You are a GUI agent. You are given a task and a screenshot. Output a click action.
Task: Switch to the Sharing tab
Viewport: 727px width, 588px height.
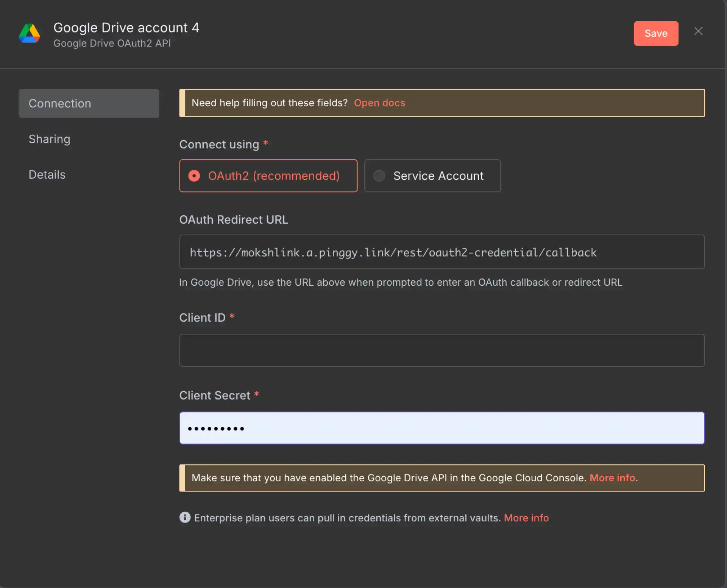pyautogui.click(x=50, y=139)
